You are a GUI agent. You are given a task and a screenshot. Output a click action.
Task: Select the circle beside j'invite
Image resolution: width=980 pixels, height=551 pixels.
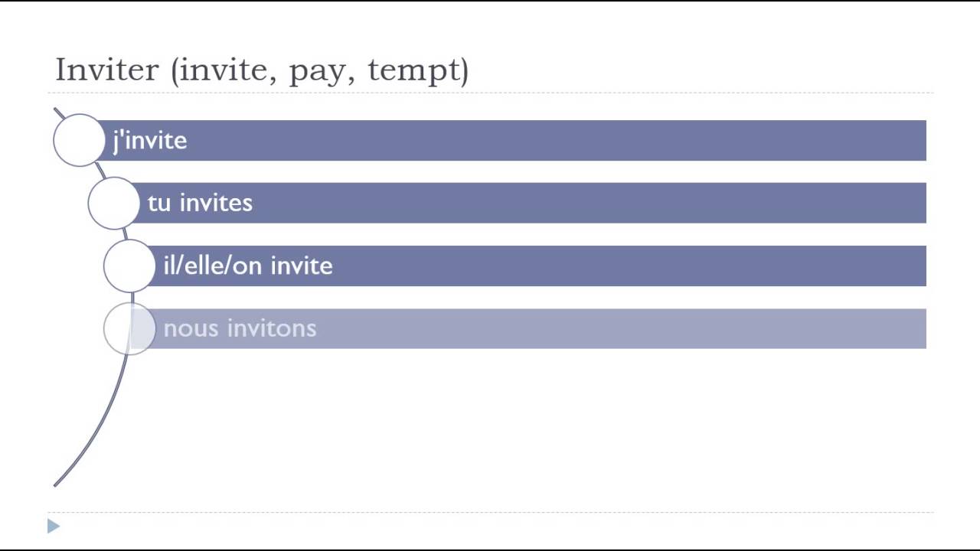pos(79,140)
